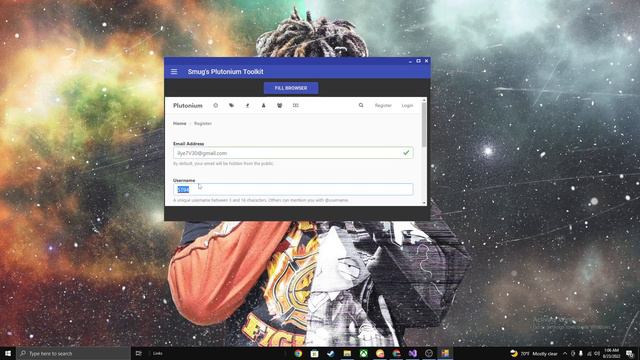Click the active Plutonium Toolkit taskbar icon
This screenshot has height=360, width=640.
[445, 353]
